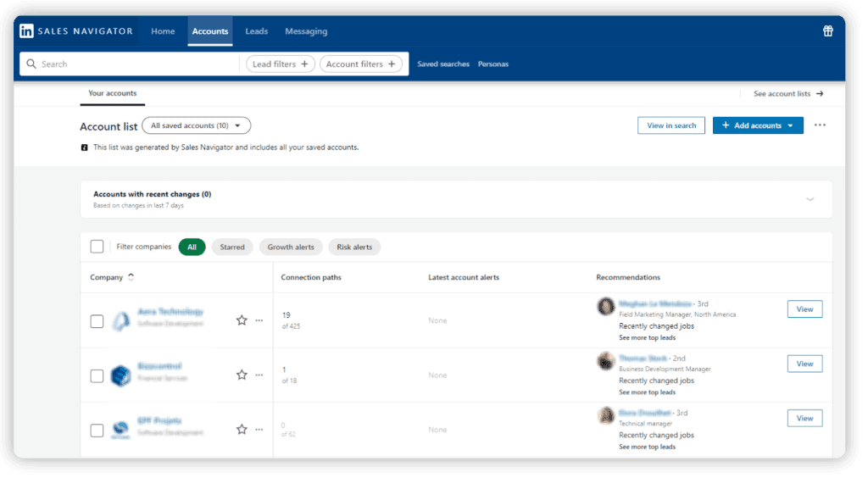The width and height of the screenshot is (868, 478).
Task: Star the second company row
Action: (242, 375)
